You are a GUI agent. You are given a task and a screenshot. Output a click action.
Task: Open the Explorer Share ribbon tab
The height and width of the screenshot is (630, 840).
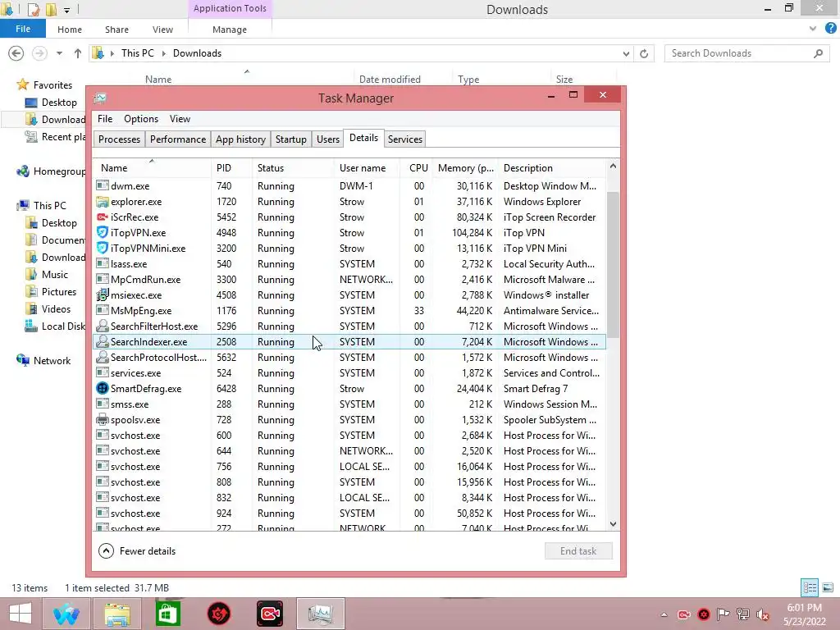click(116, 30)
